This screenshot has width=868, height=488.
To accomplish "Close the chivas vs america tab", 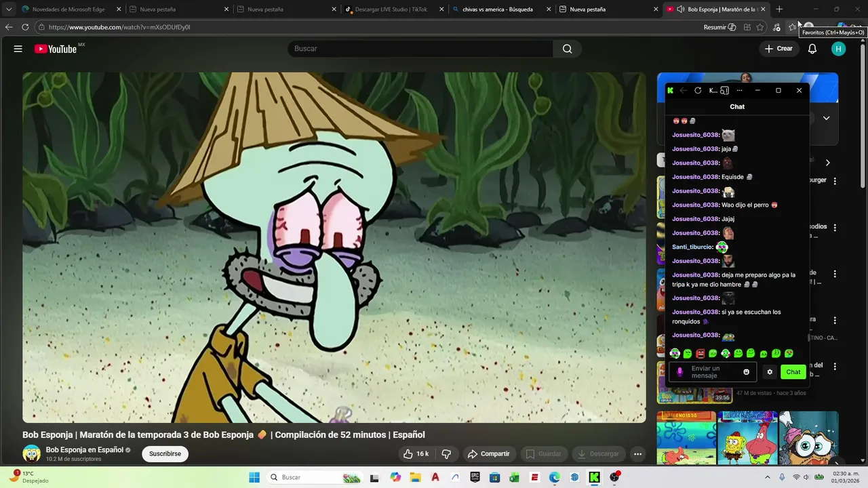I will pyautogui.click(x=549, y=9).
